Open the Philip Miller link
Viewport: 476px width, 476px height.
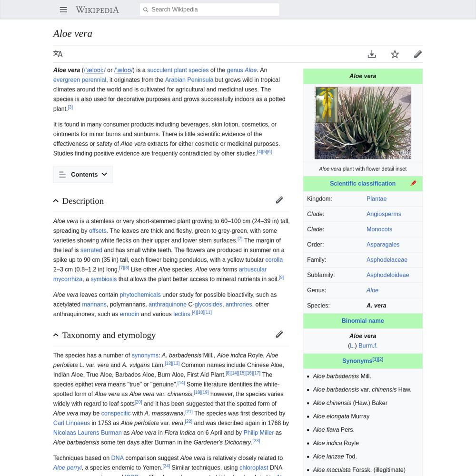(x=258, y=433)
